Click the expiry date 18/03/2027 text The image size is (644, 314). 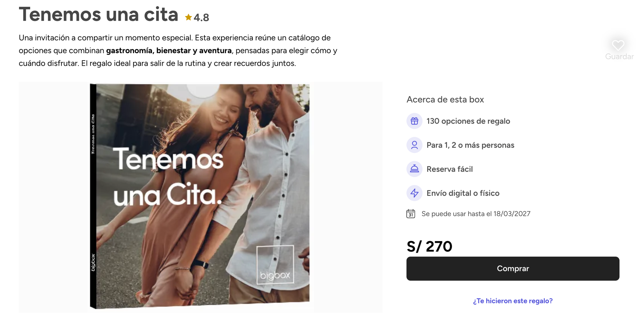pos(512,214)
